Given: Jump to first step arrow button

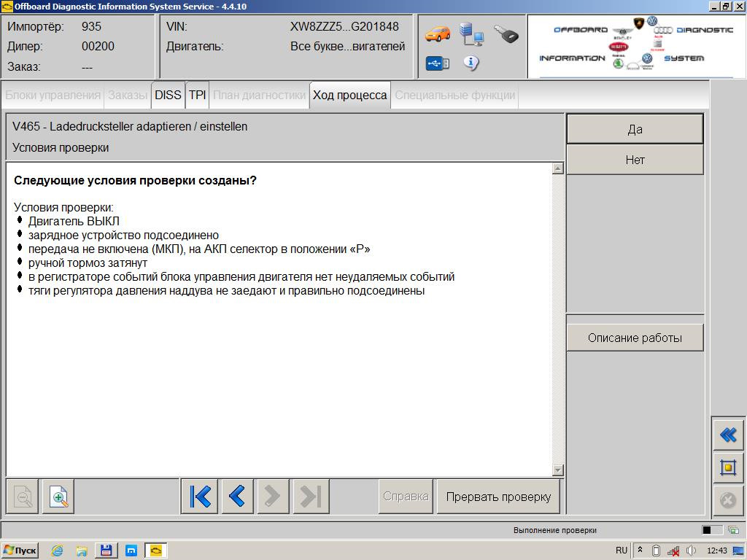Looking at the screenshot, I should [x=200, y=497].
